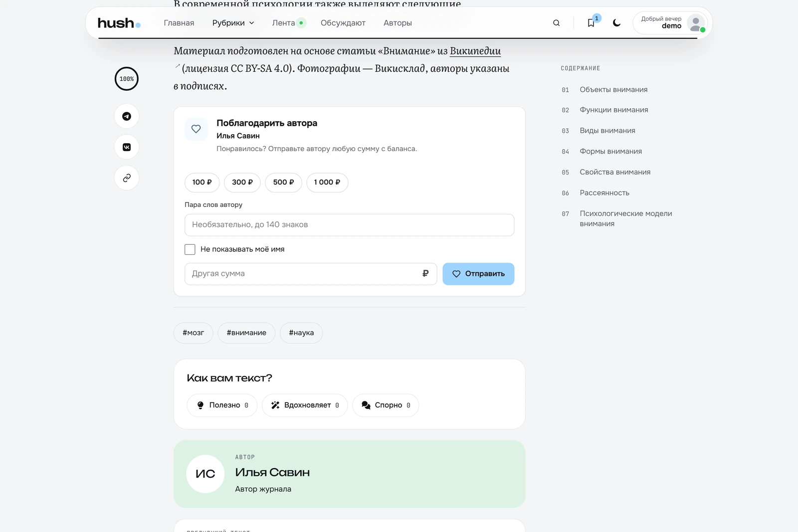Jump to Функции внимания section

pyautogui.click(x=614, y=110)
